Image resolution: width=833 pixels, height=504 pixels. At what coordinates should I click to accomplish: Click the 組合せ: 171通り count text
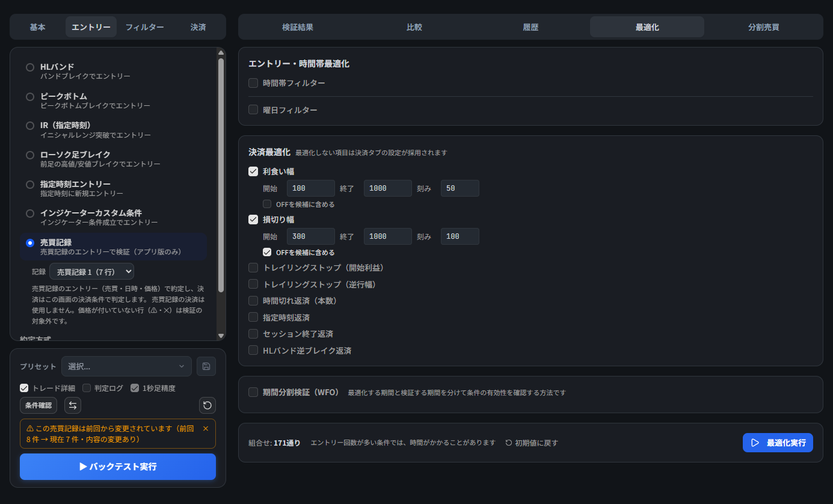click(274, 443)
